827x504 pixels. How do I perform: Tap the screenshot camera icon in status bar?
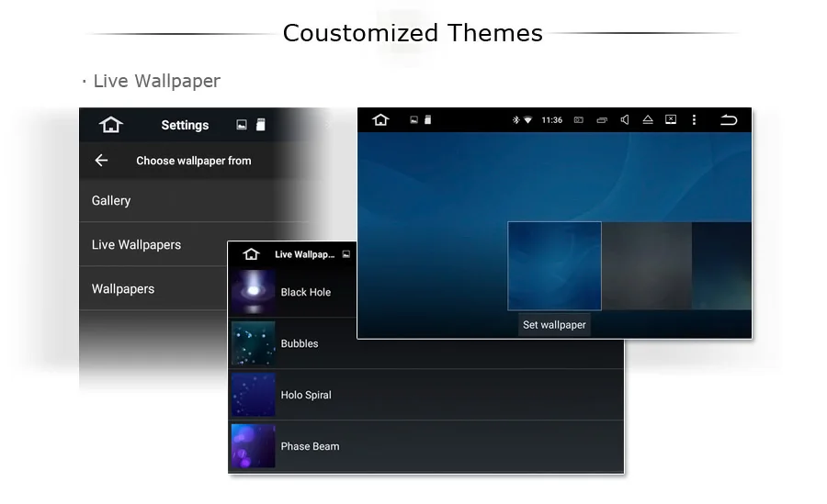[579, 120]
